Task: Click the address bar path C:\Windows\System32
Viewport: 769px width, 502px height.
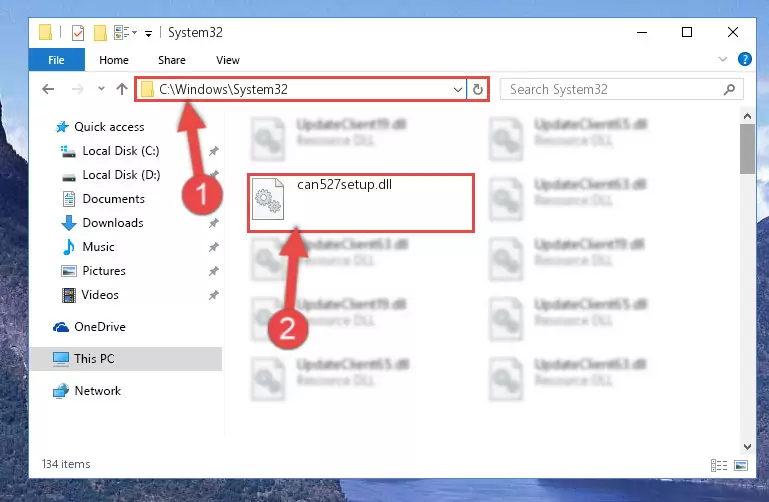Action: click(x=224, y=89)
